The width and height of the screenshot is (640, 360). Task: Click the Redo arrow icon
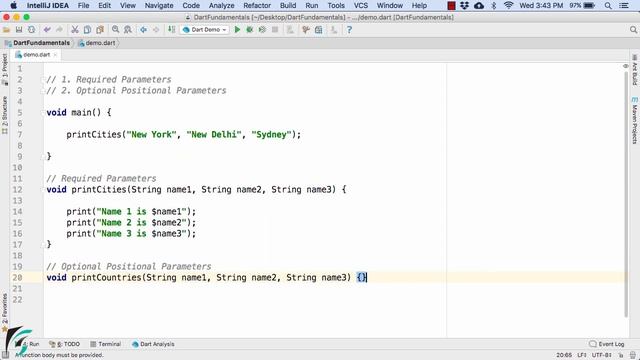click(59, 30)
